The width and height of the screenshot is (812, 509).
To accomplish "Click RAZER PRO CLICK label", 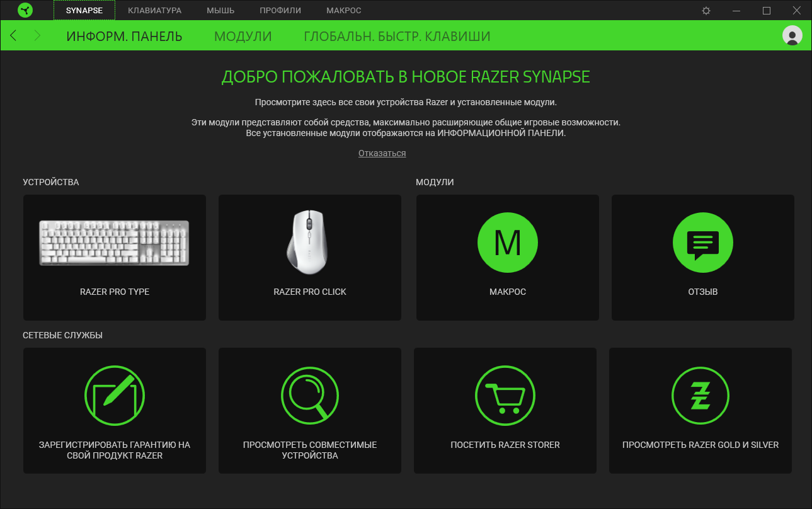I will (310, 292).
